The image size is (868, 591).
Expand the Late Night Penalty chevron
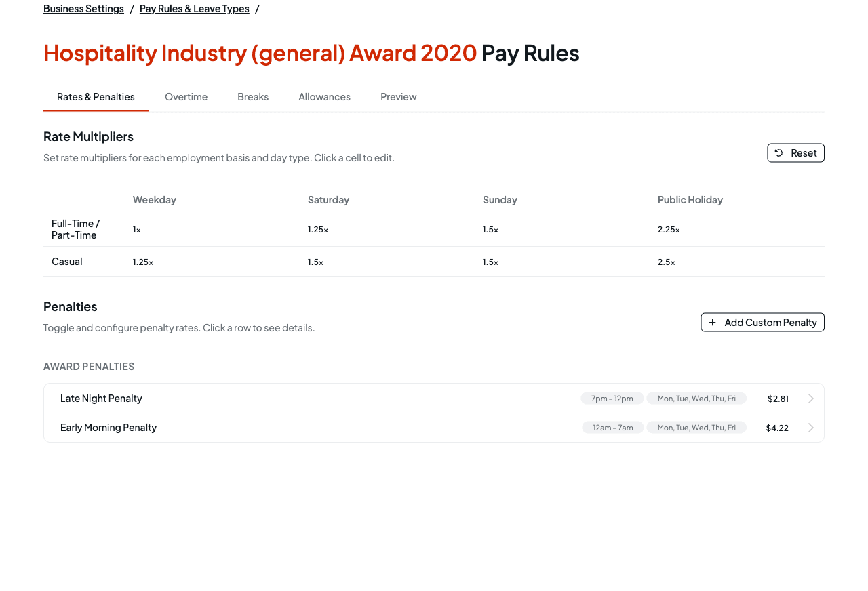tap(810, 399)
